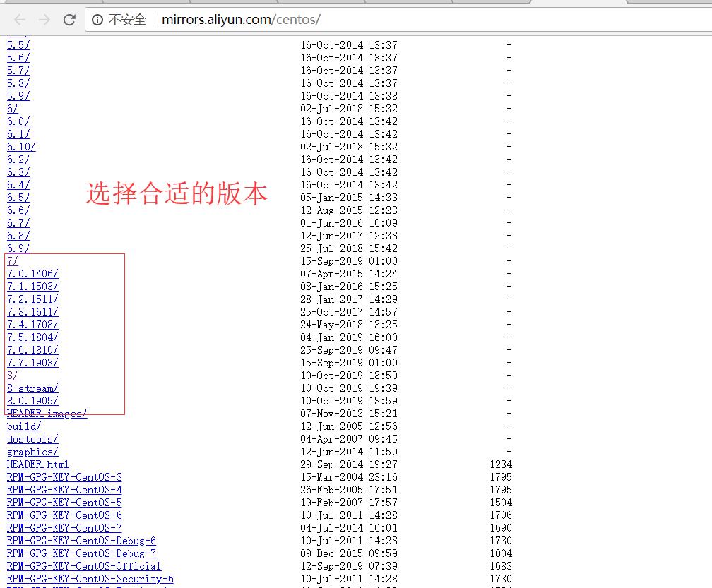Open the RPM-GPG-KEY-CentOS-Official file link
Viewport: 712px width, 588px height.
point(84,566)
